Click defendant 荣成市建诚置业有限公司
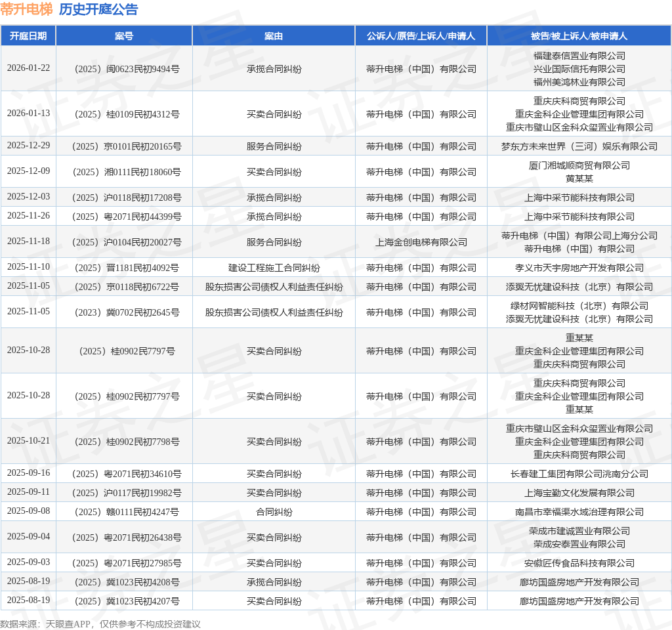Image resolution: width=672 pixels, height=630 pixels. tap(579, 531)
